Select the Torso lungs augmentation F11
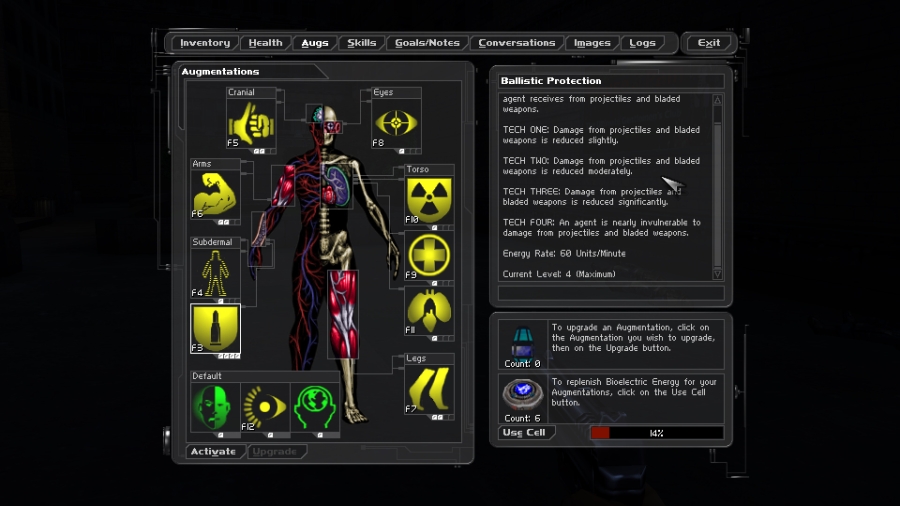Image resolution: width=900 pixels, height=506 pixels. coord(429,311)
